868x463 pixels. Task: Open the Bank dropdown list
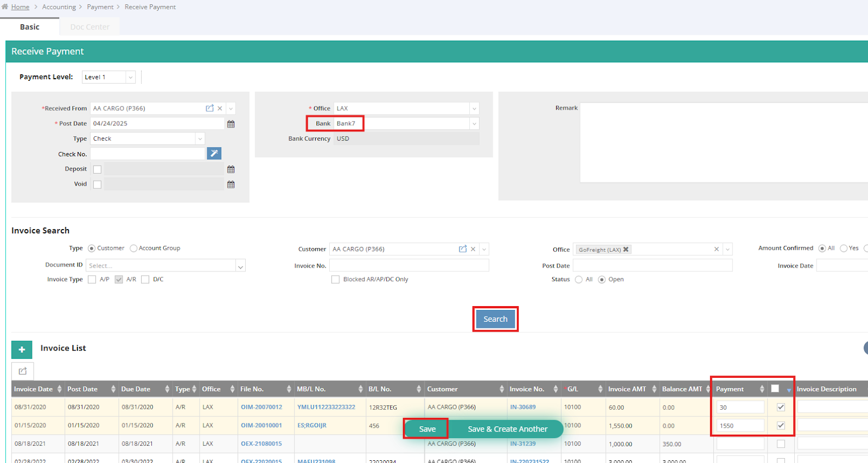474,124
